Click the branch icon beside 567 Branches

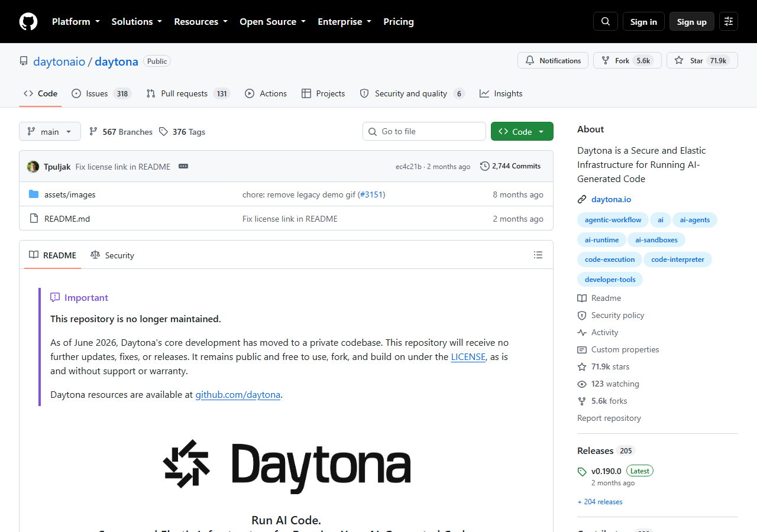tap(93, 132)
